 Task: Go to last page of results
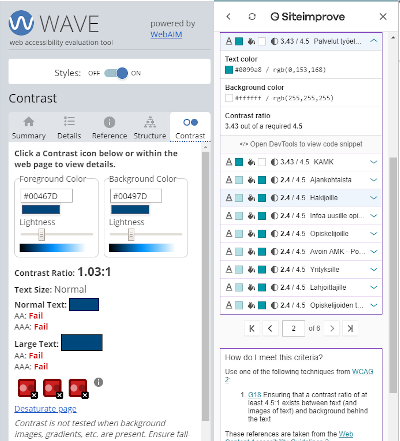coord(350,328)
